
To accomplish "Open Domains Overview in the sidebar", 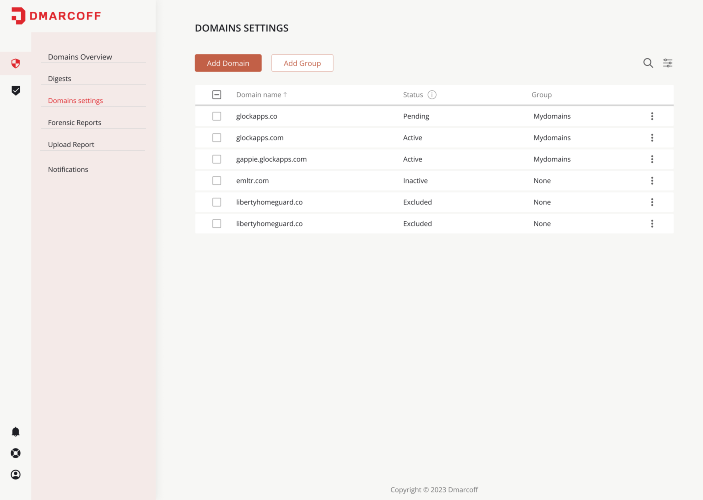I will point(80,57).
